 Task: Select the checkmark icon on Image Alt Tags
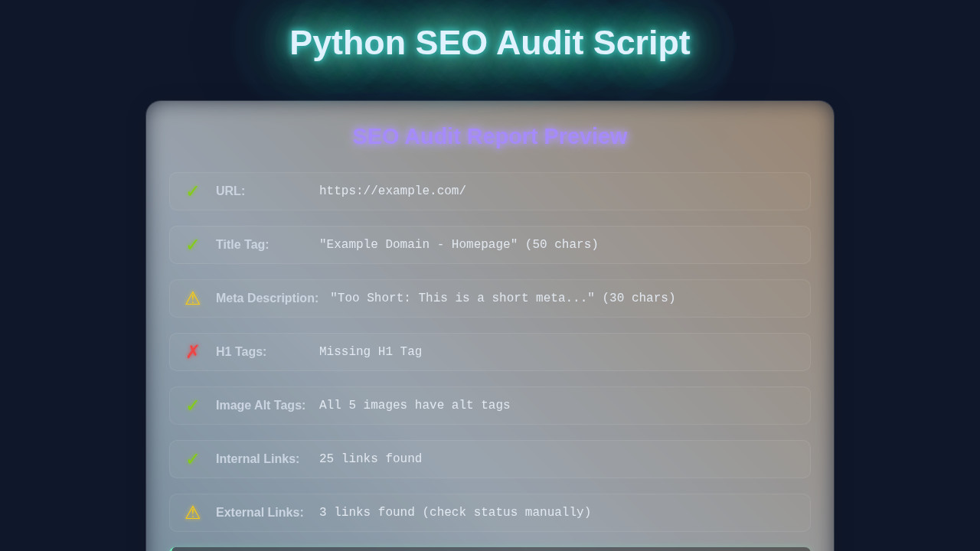point(193,406)
